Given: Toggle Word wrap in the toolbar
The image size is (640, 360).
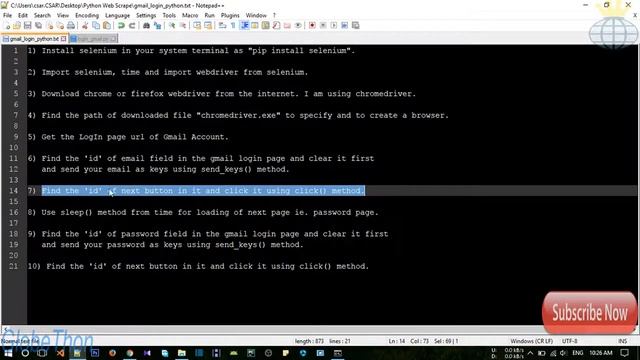Looking at the screenshot, I should tap(222, 25).
